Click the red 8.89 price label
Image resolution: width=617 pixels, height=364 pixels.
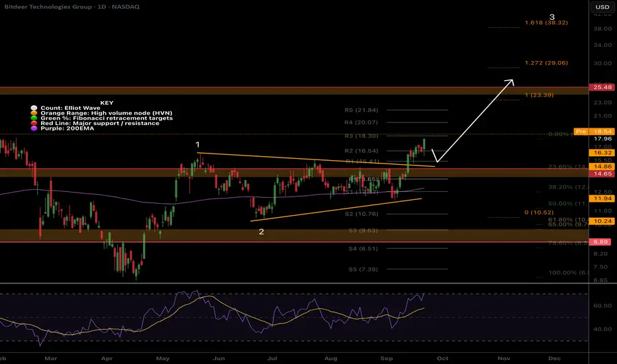click(602, 242)
